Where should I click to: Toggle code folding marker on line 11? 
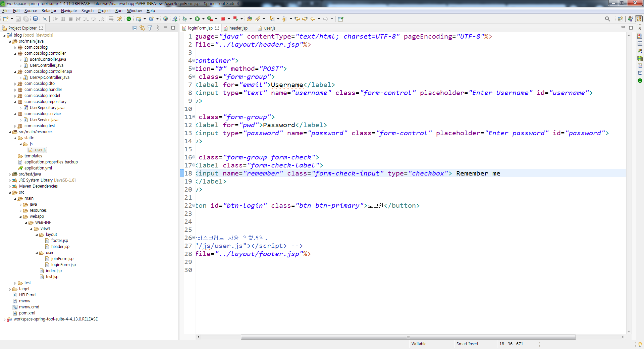click(x=194, y=117)
